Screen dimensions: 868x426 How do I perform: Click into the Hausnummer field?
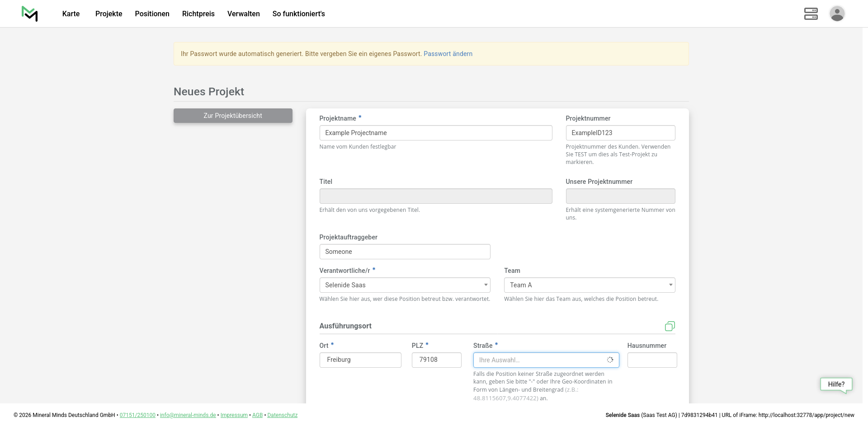pos(652,360)
